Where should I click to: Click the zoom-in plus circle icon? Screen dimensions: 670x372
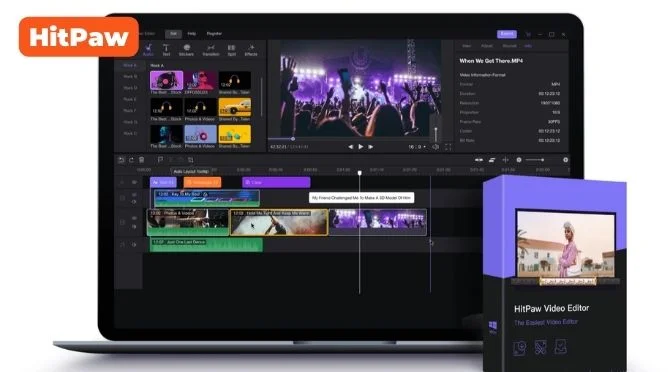pos(565,160)
